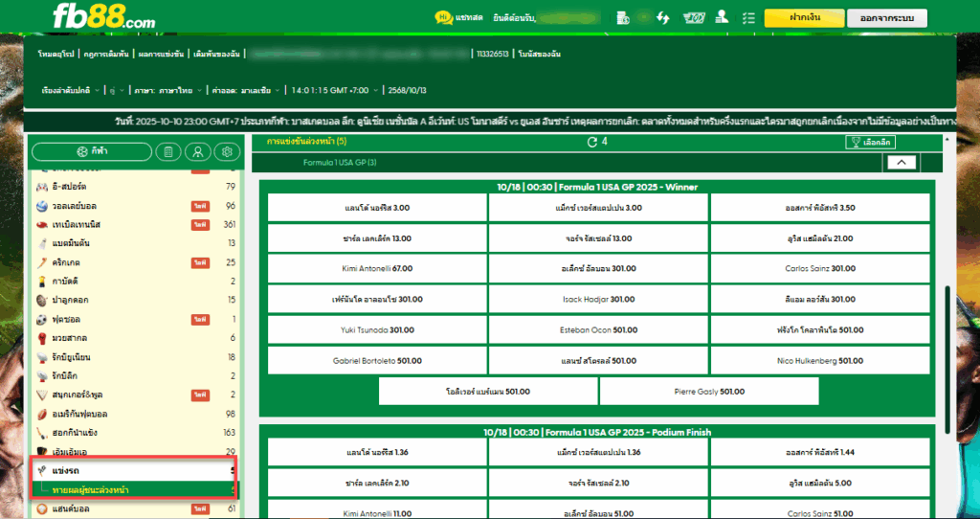Select แฮนด์บอล in the sports list

pyautogui.click(x=136, y=509)
